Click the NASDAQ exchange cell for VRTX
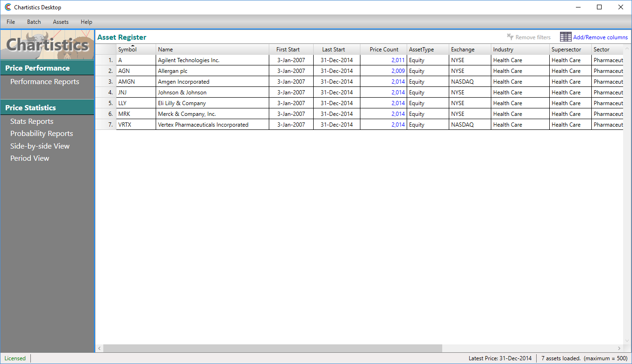This screenshot has width=632, height=364. [470, 125]
